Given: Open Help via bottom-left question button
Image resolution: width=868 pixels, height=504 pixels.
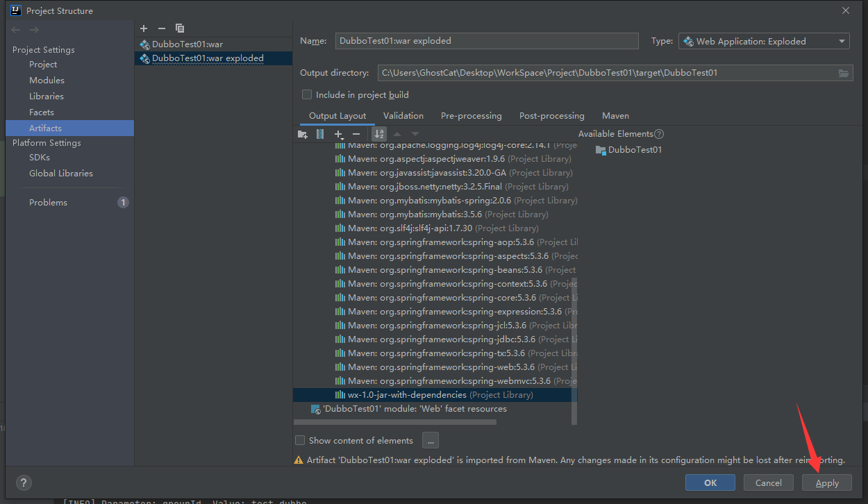Looking at the screenshot, I should coord(23,483).
